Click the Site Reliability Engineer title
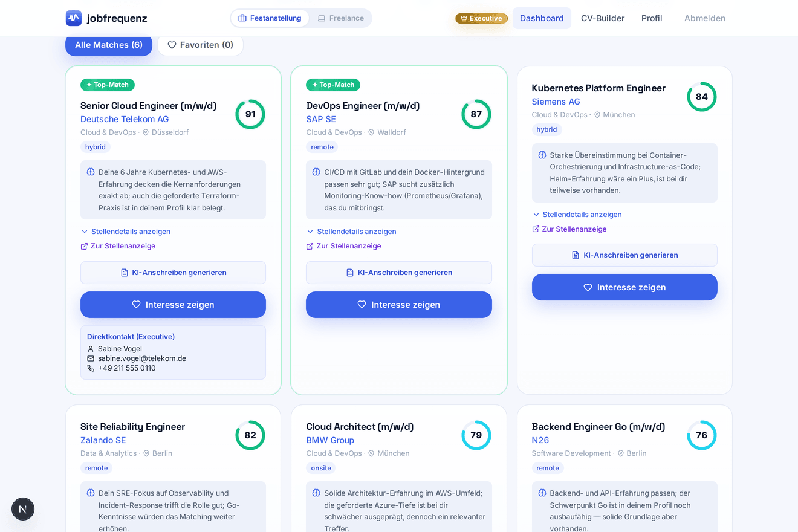 tap(133, 427)
